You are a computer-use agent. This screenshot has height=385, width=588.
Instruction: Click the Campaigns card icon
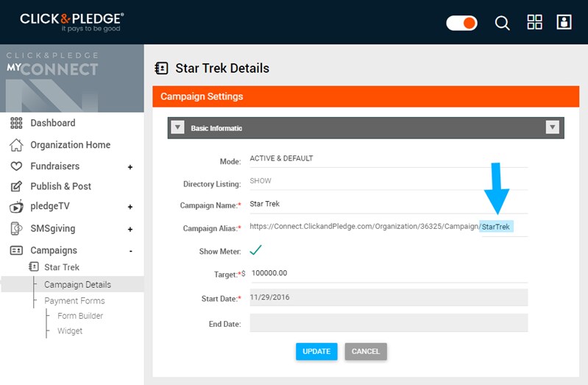pos(16,250)
